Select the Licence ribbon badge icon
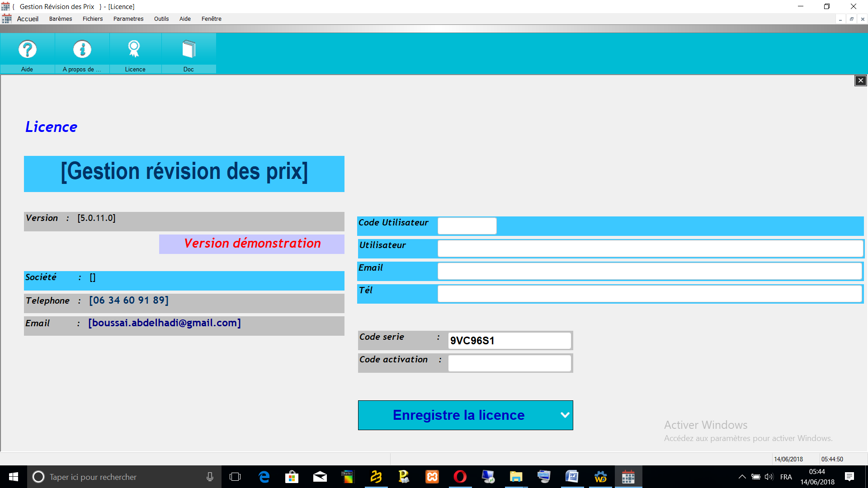The width and height of the screenshot is (868, 488). click(134, 49)
